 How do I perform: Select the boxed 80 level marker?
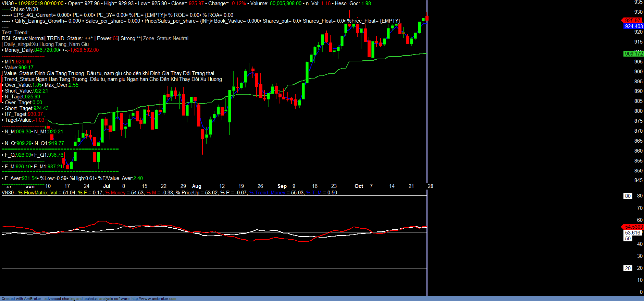coord(628,196)
